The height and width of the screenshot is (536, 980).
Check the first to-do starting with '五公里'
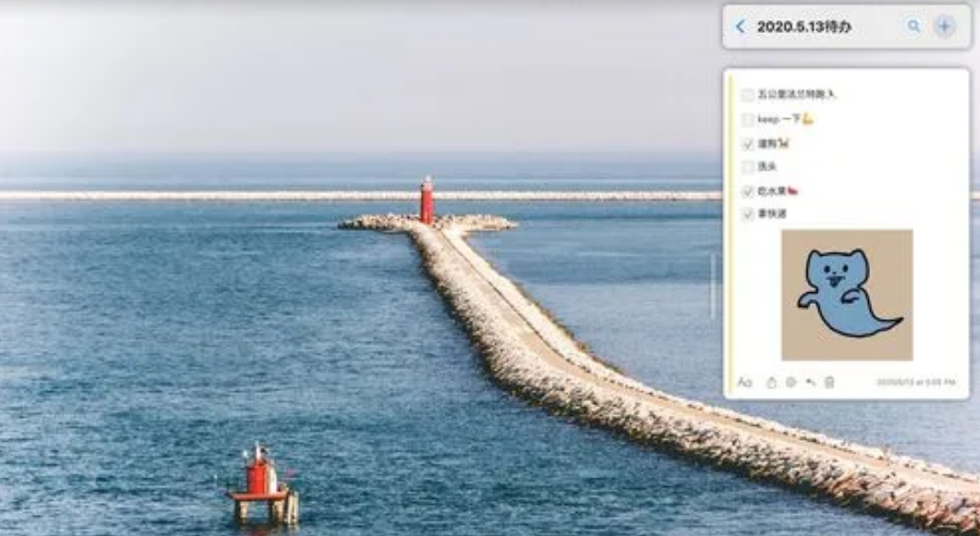[748, 94]
